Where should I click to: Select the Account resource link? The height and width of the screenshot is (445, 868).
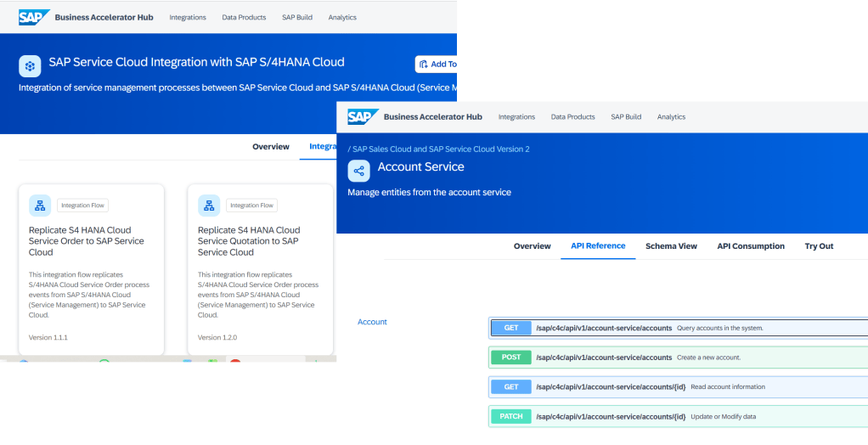[x=372, y=322]
